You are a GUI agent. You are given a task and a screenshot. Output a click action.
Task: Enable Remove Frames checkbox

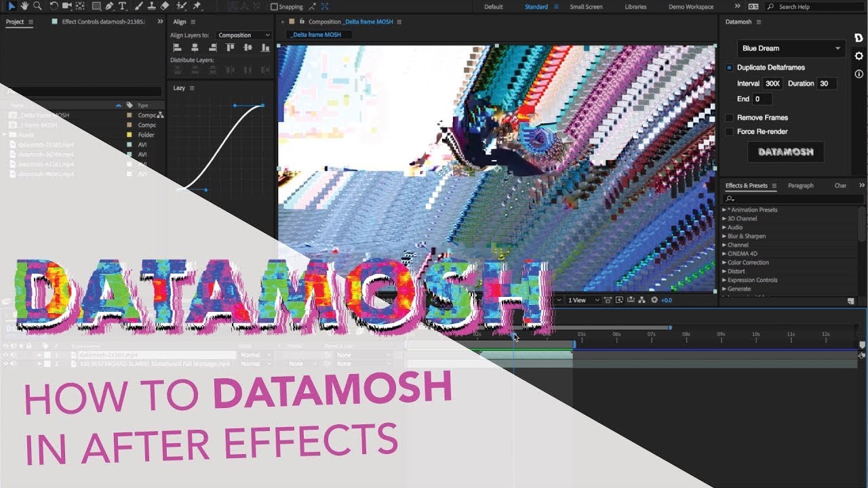point(730,117)
